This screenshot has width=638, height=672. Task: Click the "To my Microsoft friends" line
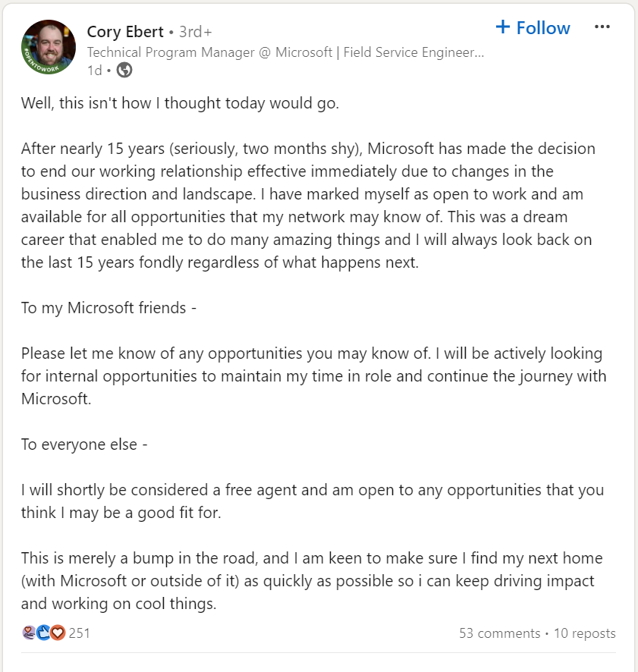click(x=108, y=308)
